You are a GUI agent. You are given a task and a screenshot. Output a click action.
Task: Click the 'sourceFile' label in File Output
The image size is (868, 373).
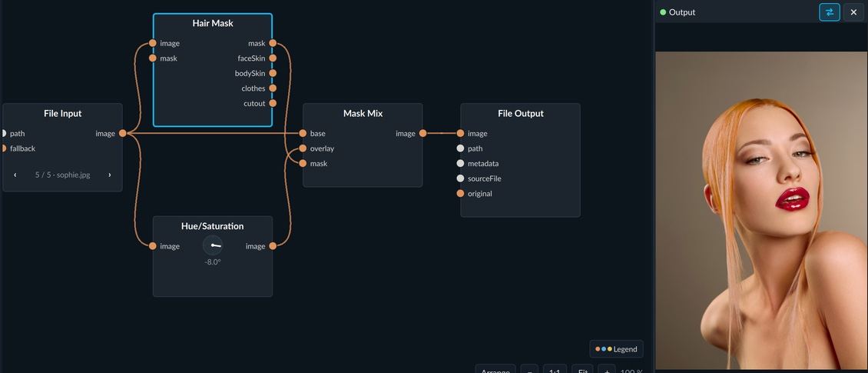485,178
